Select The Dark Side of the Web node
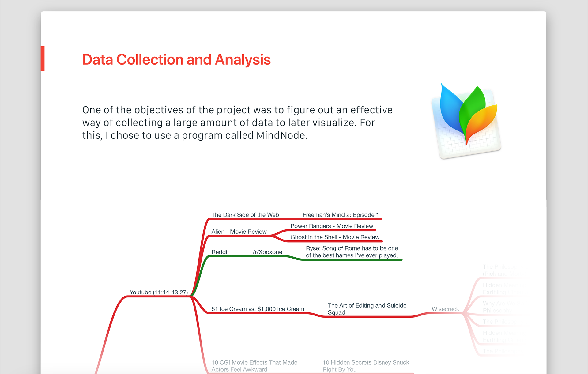 click(245, 215)
